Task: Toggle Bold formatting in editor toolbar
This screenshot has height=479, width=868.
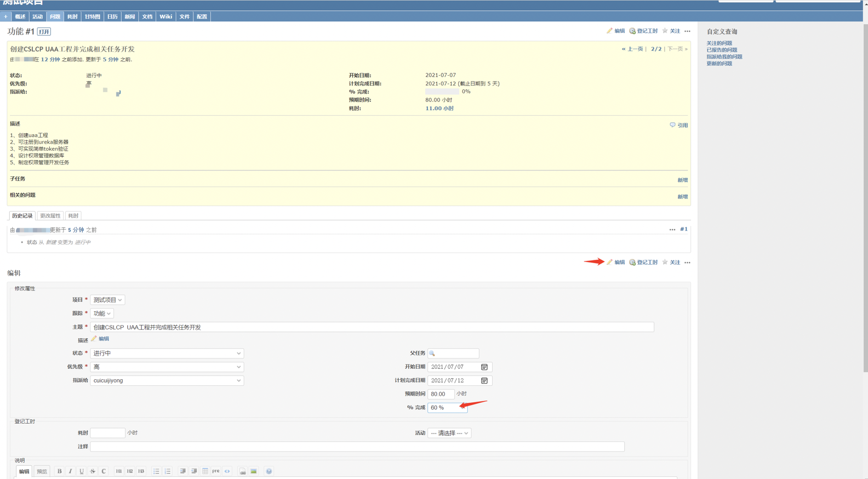Action: 59,471
